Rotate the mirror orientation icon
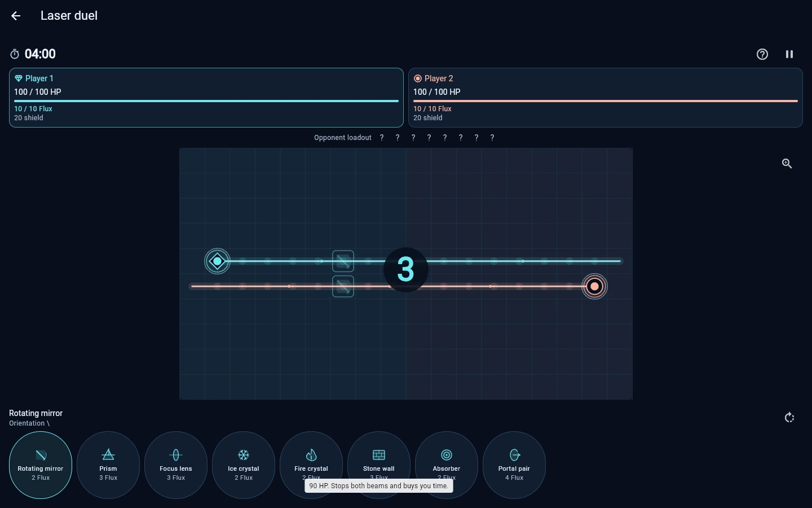Screen dimensions: 812x508 coord(789,418)
